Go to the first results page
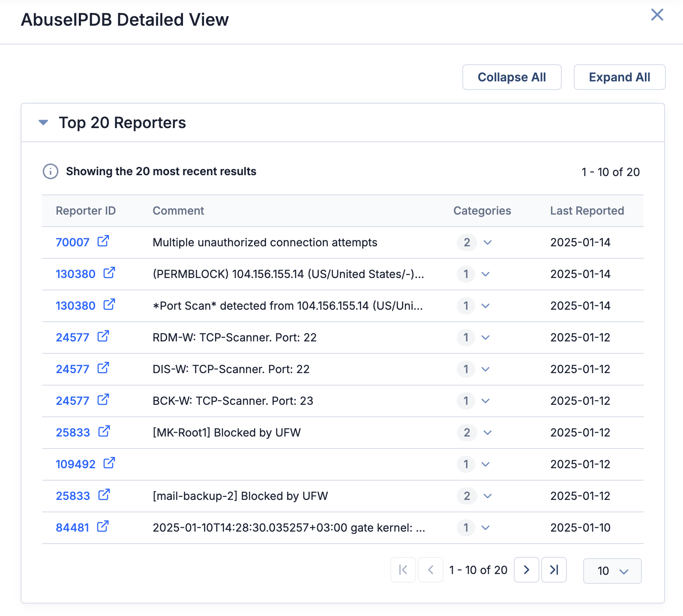 coord(403,570)
